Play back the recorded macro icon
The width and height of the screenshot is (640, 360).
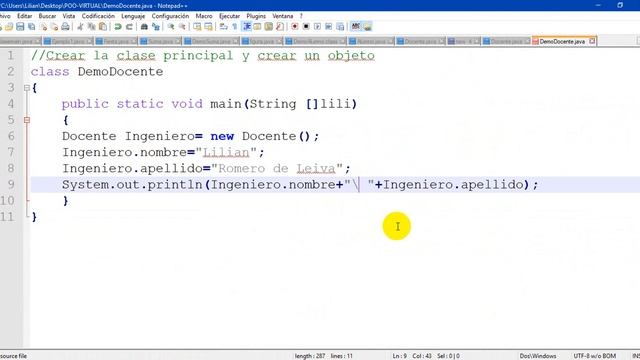(317, 27)
